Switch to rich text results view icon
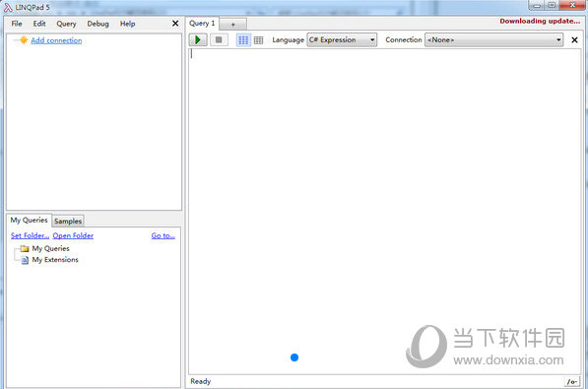This screenshot has width=588, height=389. (x=243, y=39)
